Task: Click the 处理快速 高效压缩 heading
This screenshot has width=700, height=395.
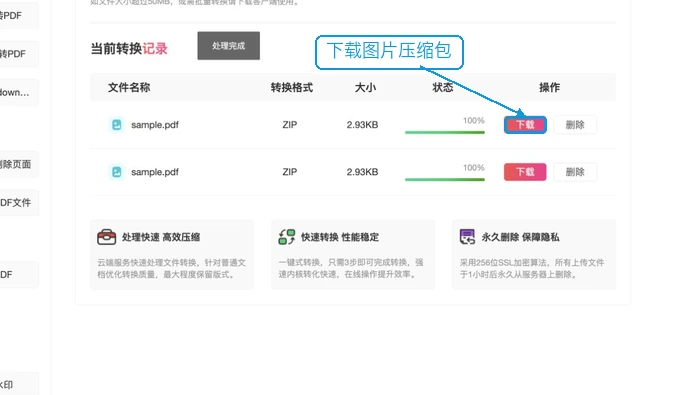Action: (x=161, y=237)
